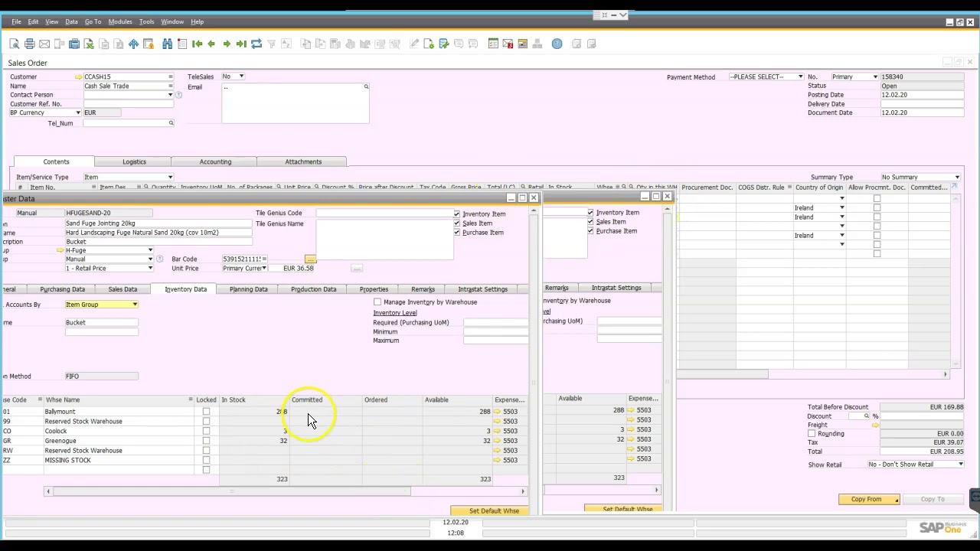Screen dimensions: 980x551
Task: Open the Go To menu
Action: pos(93,21)
